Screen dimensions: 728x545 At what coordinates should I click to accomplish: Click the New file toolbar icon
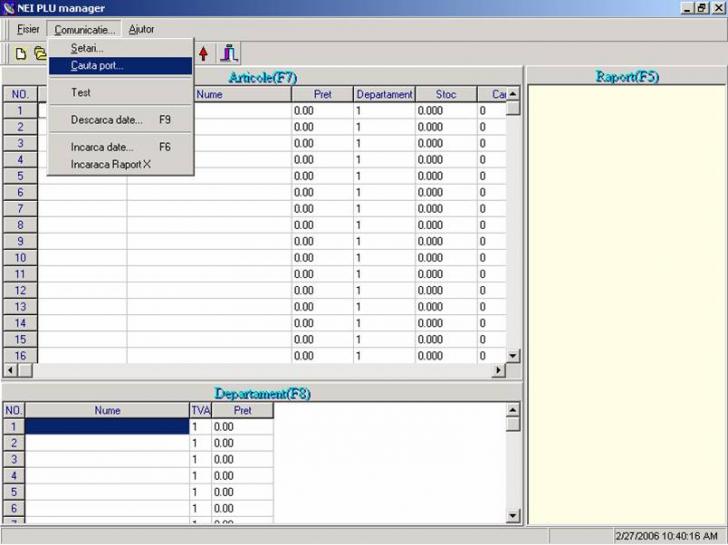20,54
